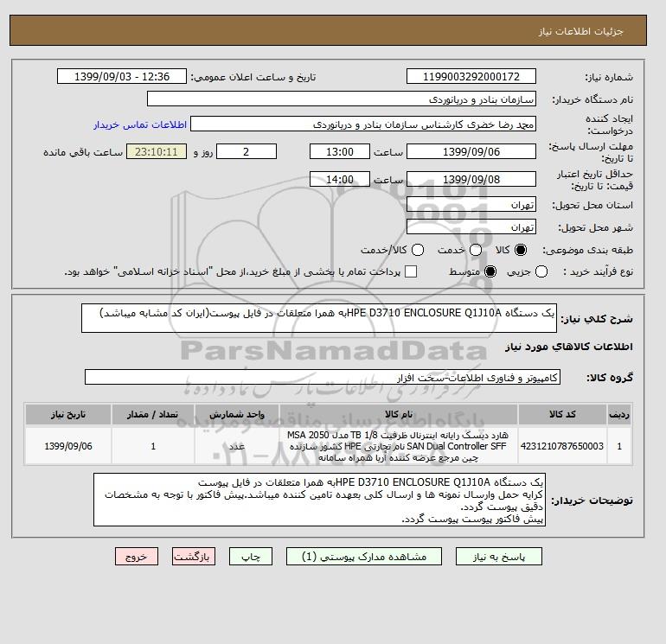The height and width of the screenshot is (644, 666).
Task: Click the تاریخ نیاز column header
Action: coord(68,414)
